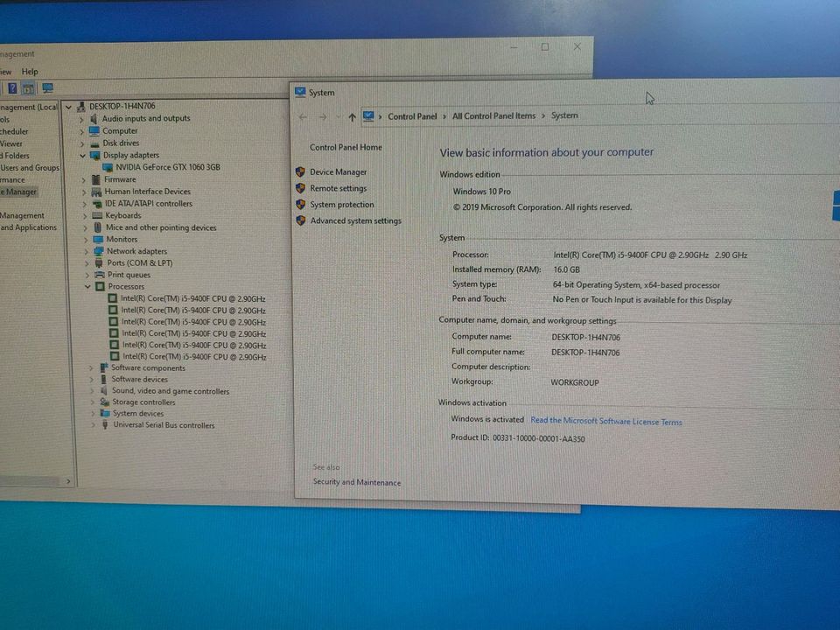Open Device Manager from System sidebar

point(338,172)
